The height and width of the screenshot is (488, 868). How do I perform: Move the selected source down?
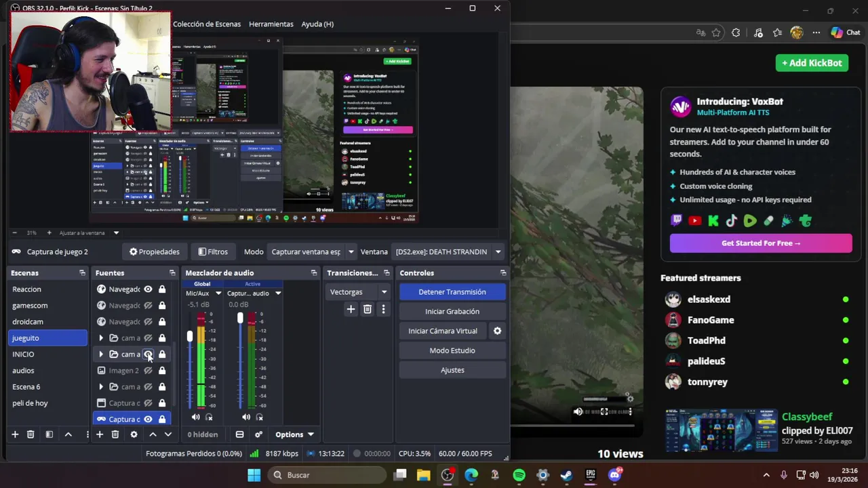click(168, 434)
